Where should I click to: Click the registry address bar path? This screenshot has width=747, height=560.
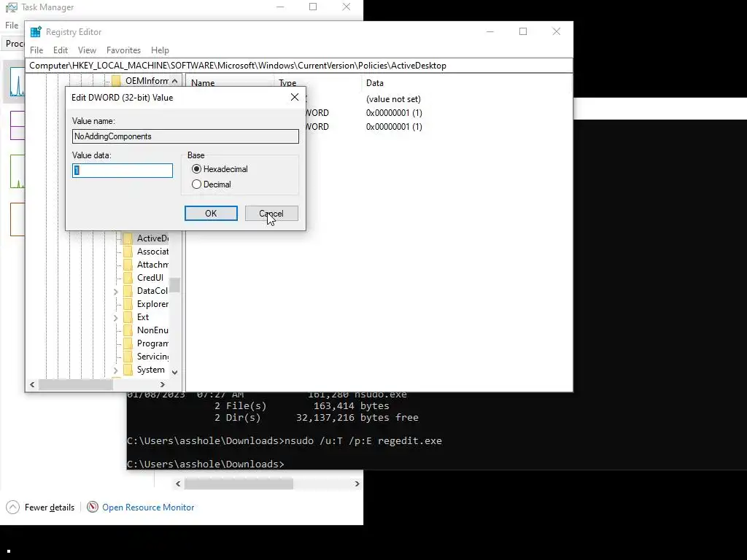click(x=299, y=66)
